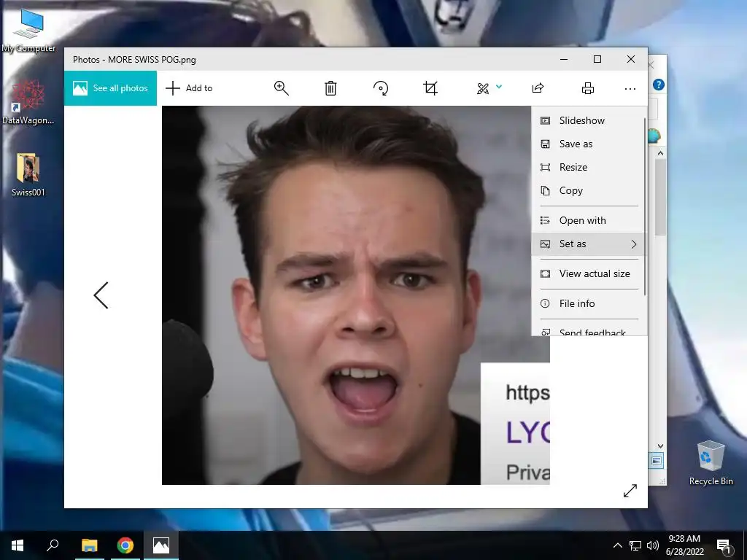Click the Print icon

click(x=588, y=88)
